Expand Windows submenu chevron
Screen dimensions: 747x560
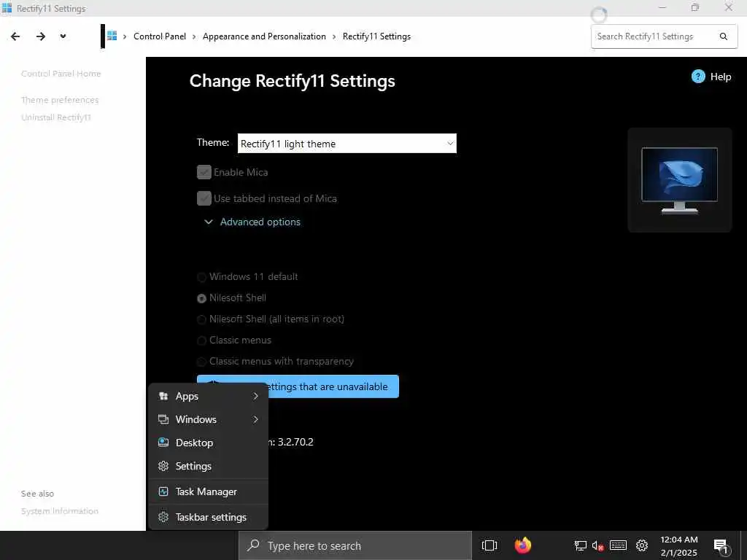point(256,419)
